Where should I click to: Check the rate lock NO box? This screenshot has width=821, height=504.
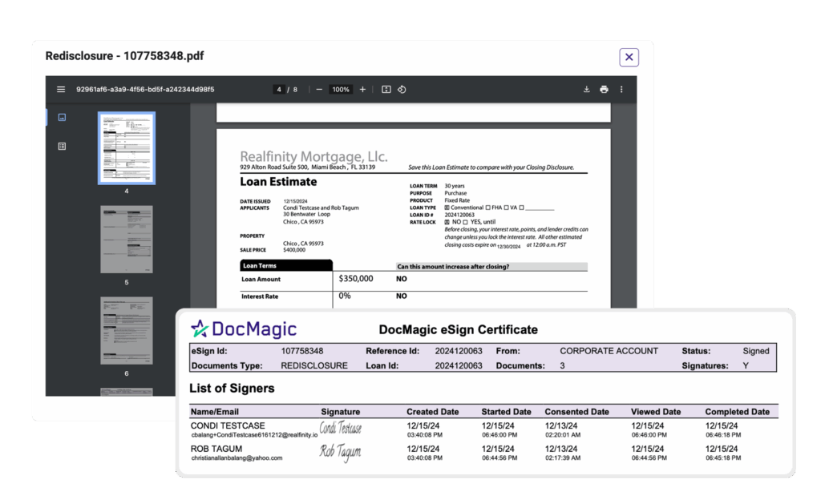[x=447, y=222]
